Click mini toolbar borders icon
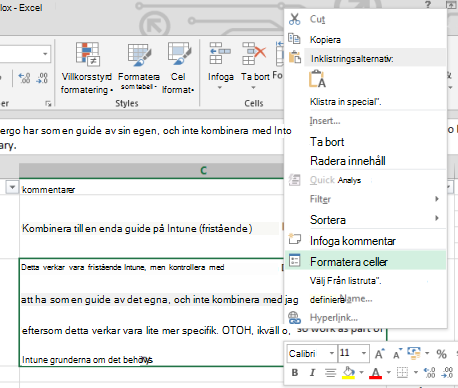The height and width of the screenshot is (388, 458). pyautogui.click(x=402, y=372)
